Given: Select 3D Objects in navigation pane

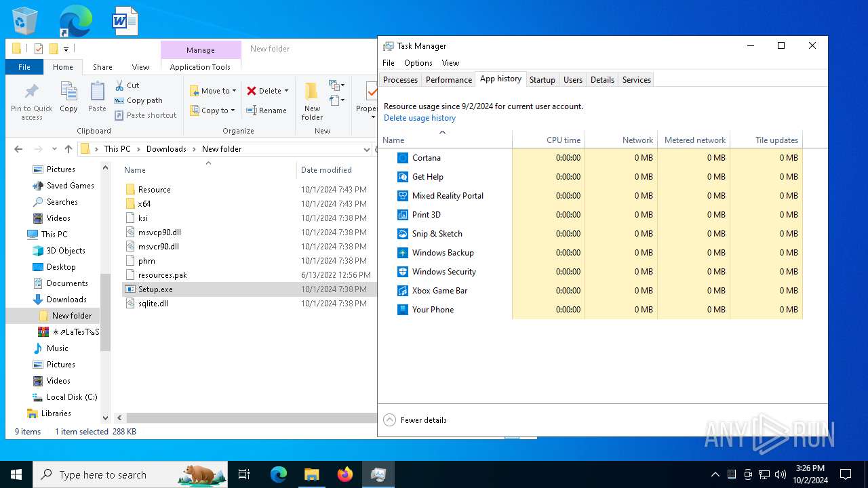Looking at the screenshot, I should click(x=59, y=251).
